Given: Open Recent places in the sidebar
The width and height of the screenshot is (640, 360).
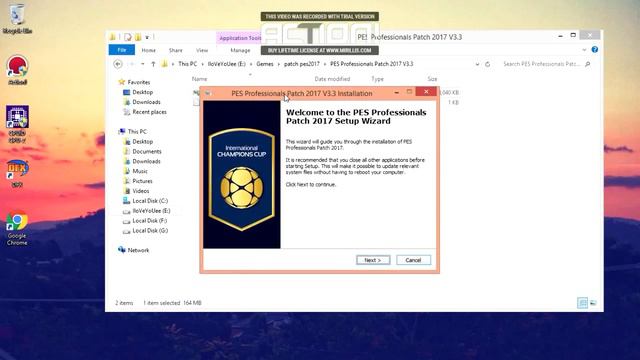Looking at the screenshot, I should (x=149, y=112).
